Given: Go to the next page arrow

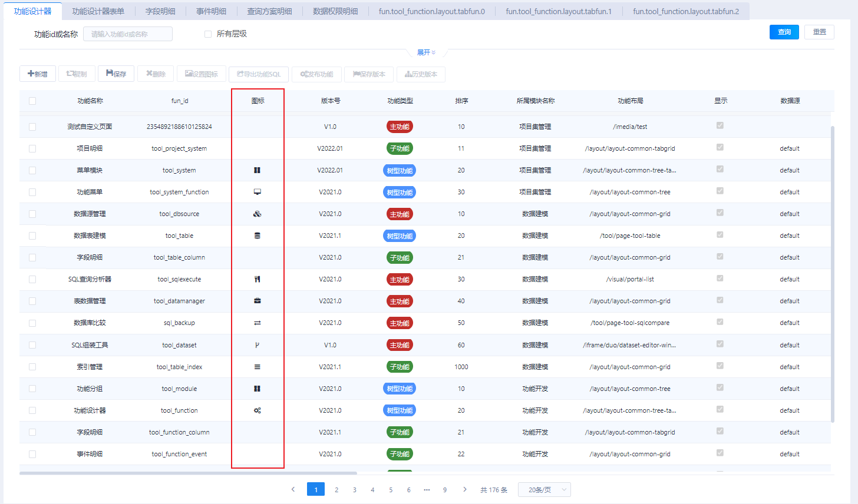Looking at the screenshot, I should point(465,489).
